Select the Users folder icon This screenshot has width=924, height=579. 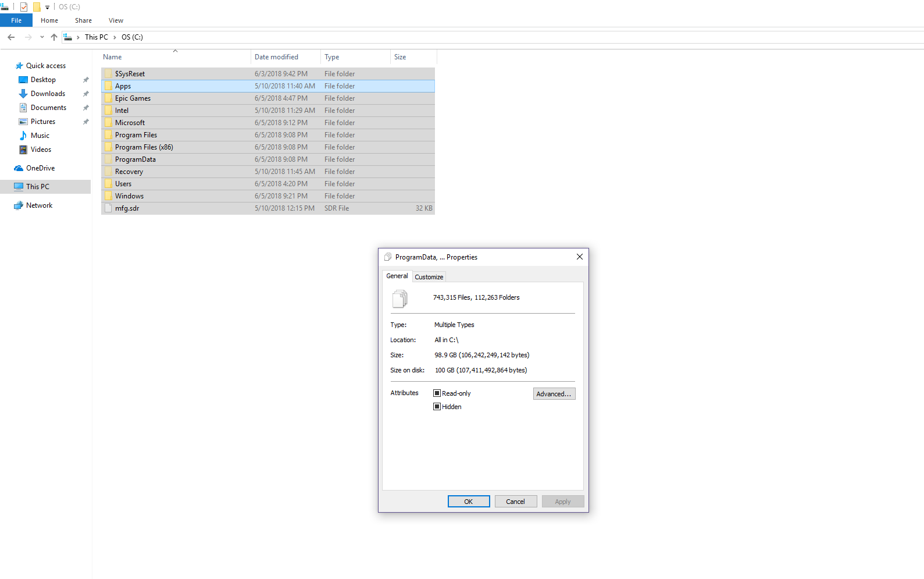coord(108,184)
